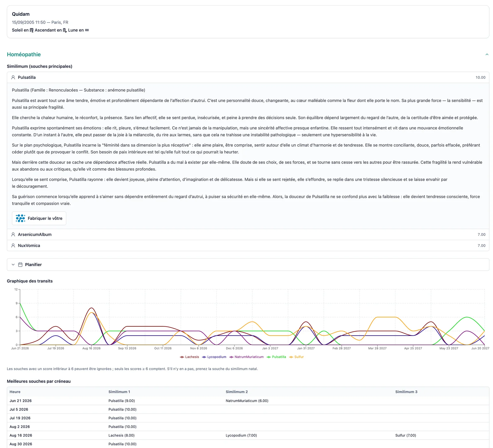
Task: Select the Jul 5 2026 row date
Action: click(19, 410)
